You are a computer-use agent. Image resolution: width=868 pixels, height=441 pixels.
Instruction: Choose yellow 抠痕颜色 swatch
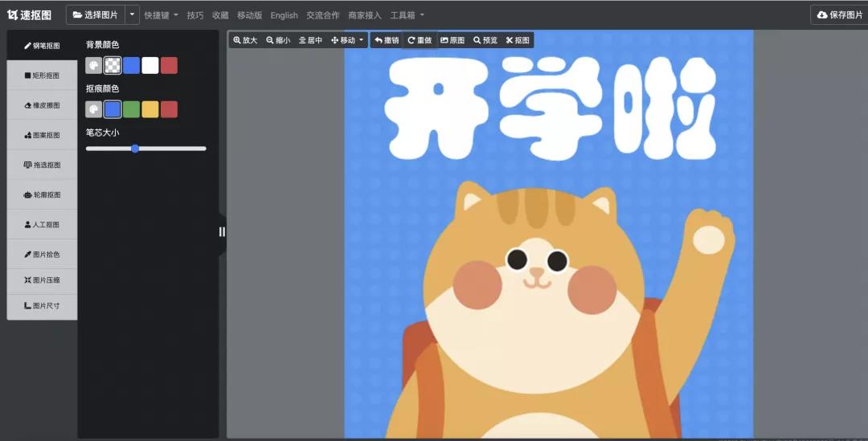[150, 109]
